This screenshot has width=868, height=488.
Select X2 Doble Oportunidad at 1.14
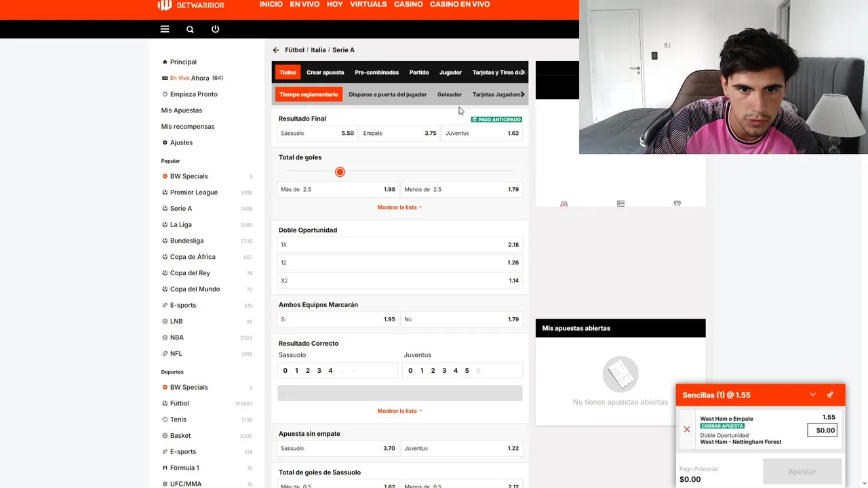tap(400, 281)
